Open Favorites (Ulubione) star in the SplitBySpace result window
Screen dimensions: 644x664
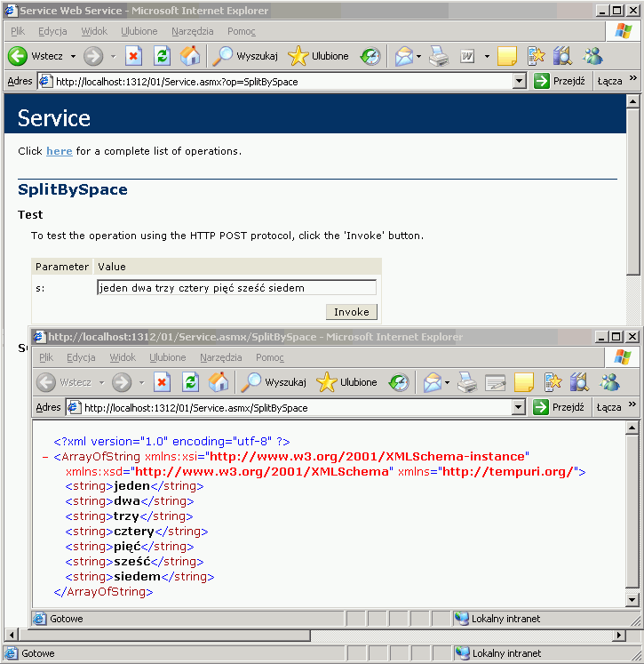346,382
